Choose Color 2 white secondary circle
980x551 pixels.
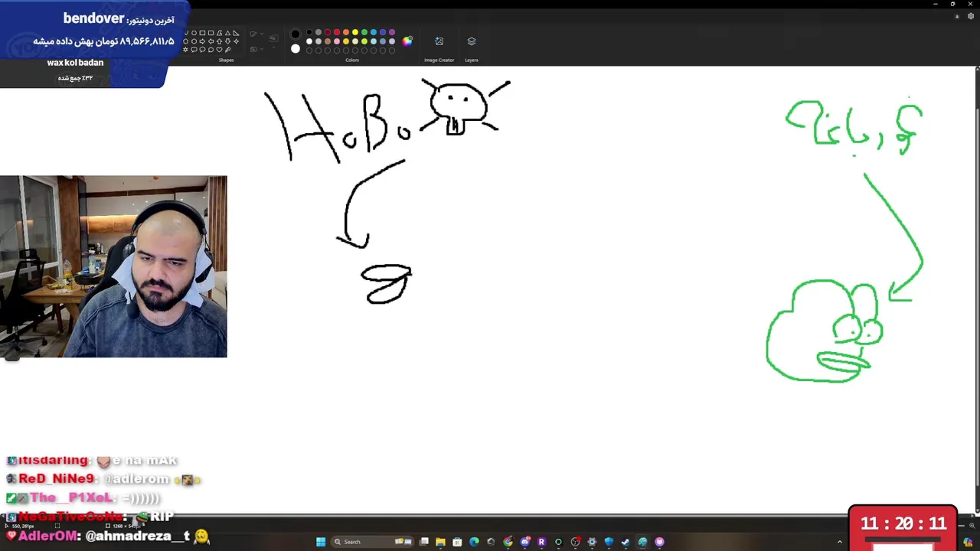click(x=296, y=49)
